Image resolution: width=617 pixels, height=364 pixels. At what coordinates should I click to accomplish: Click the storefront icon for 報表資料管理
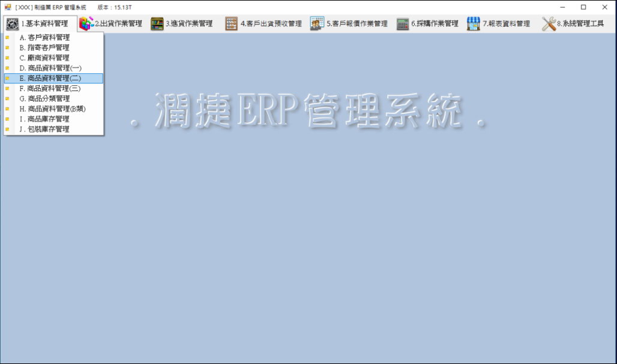pos(474,24)
